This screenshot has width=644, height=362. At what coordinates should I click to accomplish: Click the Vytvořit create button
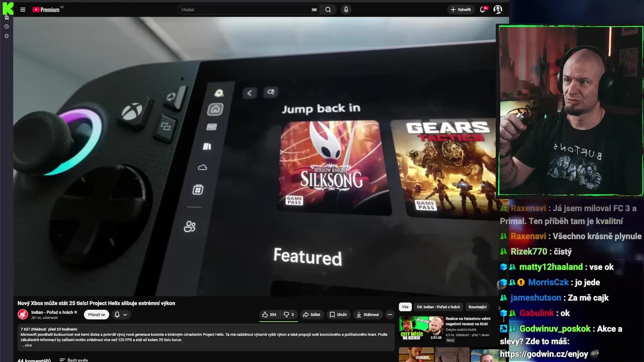pyautogui.click(x=460, y=10)
